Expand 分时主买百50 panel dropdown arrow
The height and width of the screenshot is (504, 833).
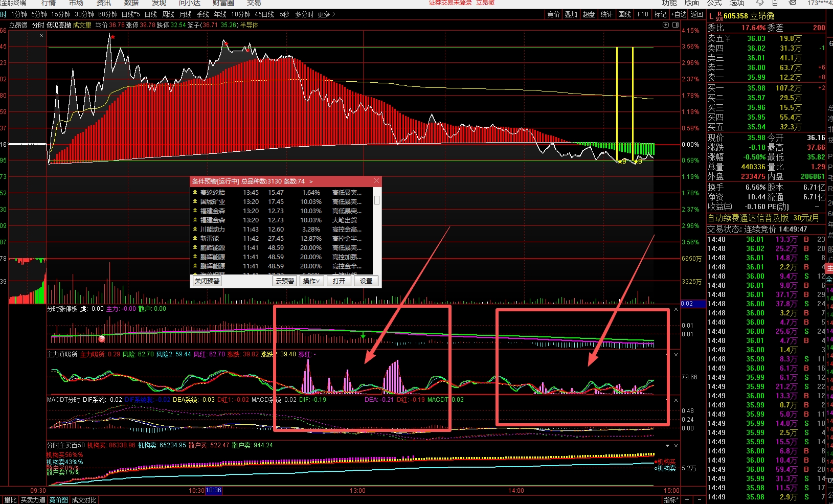coord(667,446)
